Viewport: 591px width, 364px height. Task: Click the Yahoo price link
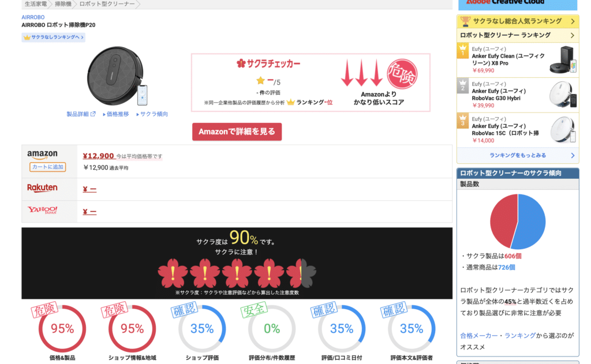coord(89,212)
